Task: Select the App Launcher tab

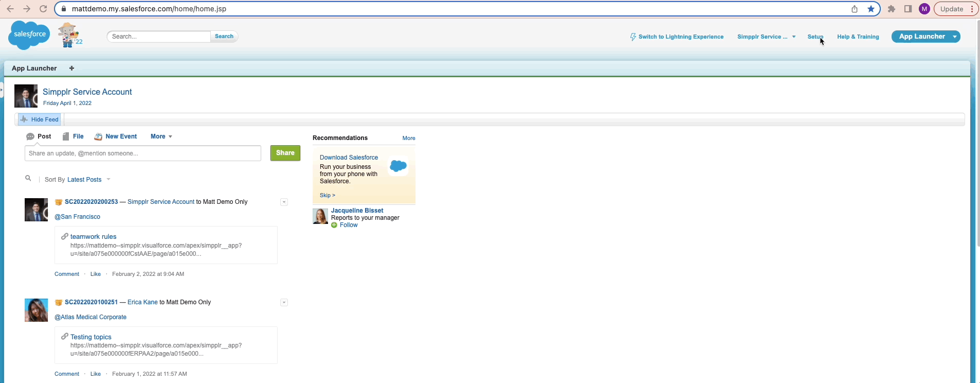Action: pyautogui.click(x=34, y=68)
